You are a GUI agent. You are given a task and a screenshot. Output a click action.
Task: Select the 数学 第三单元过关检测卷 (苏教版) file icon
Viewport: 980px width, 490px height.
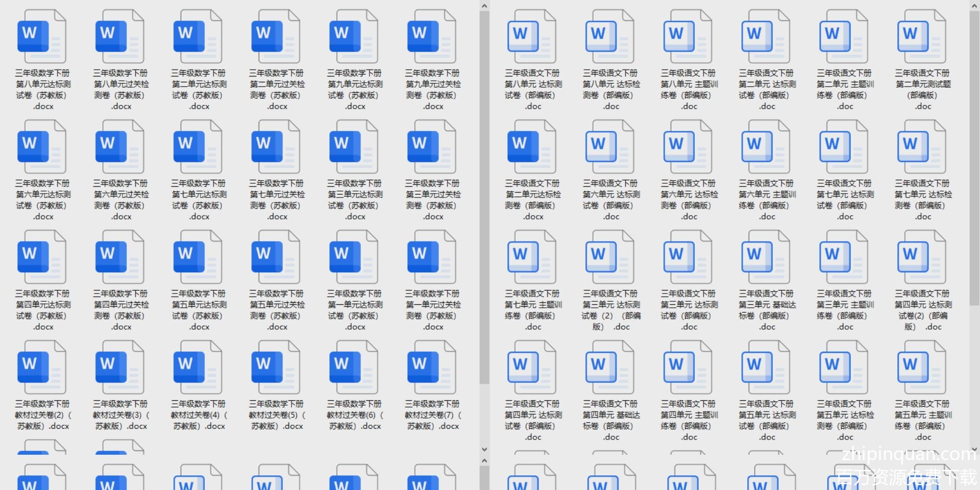coord(431,147)
